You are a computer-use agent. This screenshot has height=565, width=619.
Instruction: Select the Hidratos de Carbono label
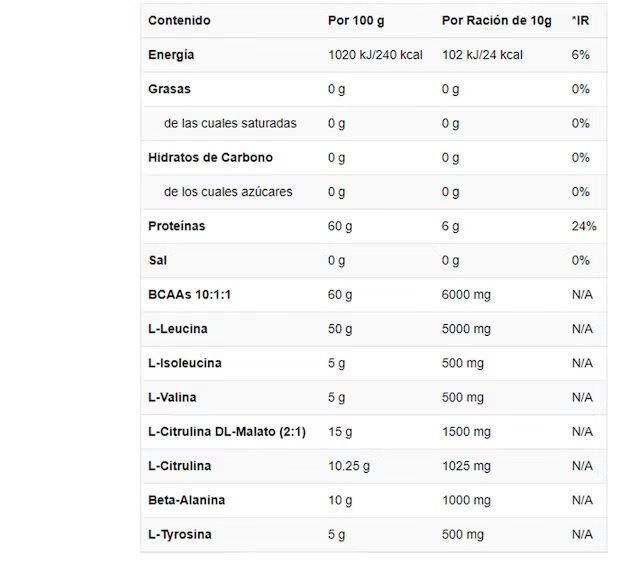(210, 157)
